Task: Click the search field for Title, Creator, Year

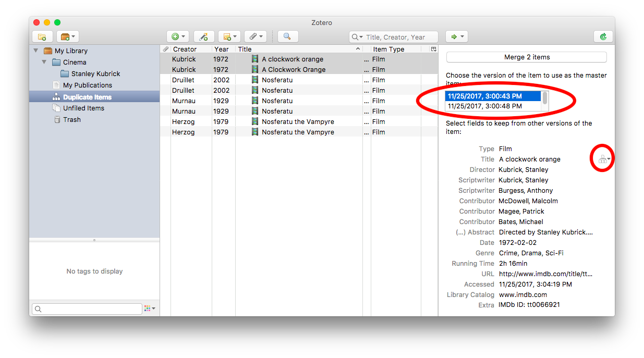Action: point(394,37)
